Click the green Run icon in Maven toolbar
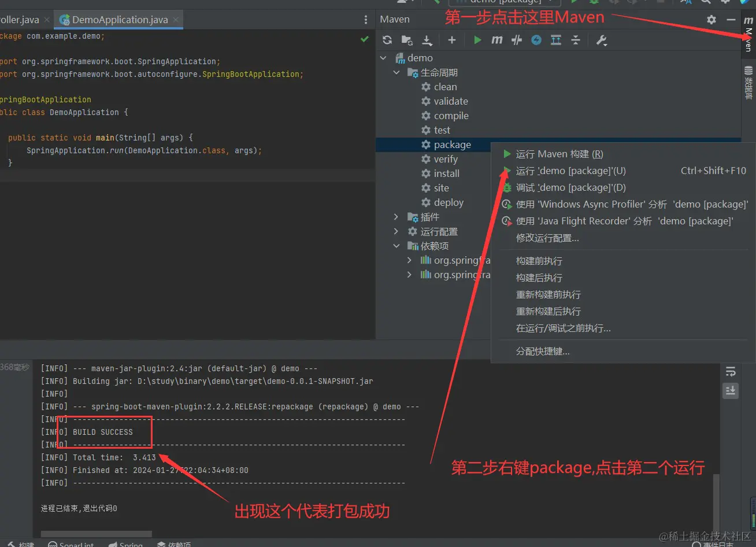The height and width of the screenshot is (547, 756). pos(476,40)
